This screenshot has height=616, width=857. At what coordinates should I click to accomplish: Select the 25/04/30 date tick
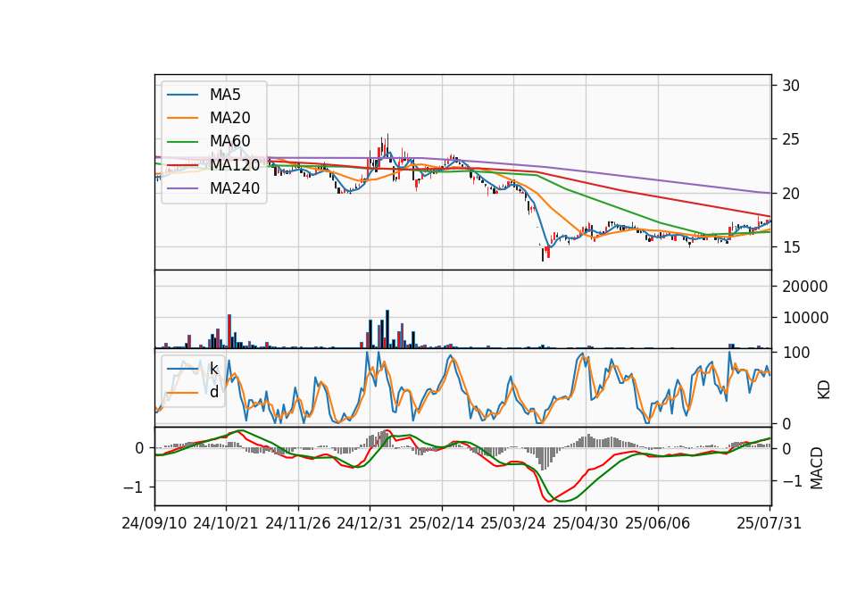pyautogui.click(x=586, y=523)
